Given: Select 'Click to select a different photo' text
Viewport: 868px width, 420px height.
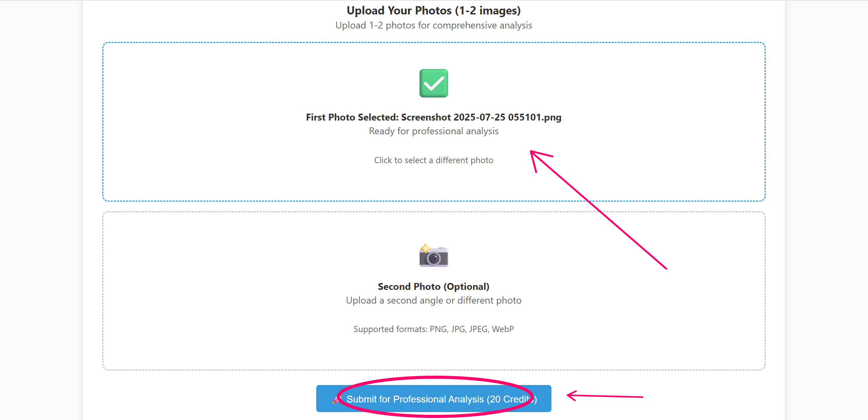Looking at the screenshot, I should click(x=434, y=160).
